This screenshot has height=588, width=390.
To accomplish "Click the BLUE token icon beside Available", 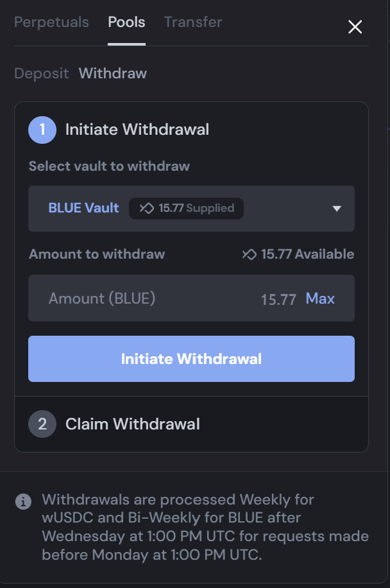I will click(250, 255).
